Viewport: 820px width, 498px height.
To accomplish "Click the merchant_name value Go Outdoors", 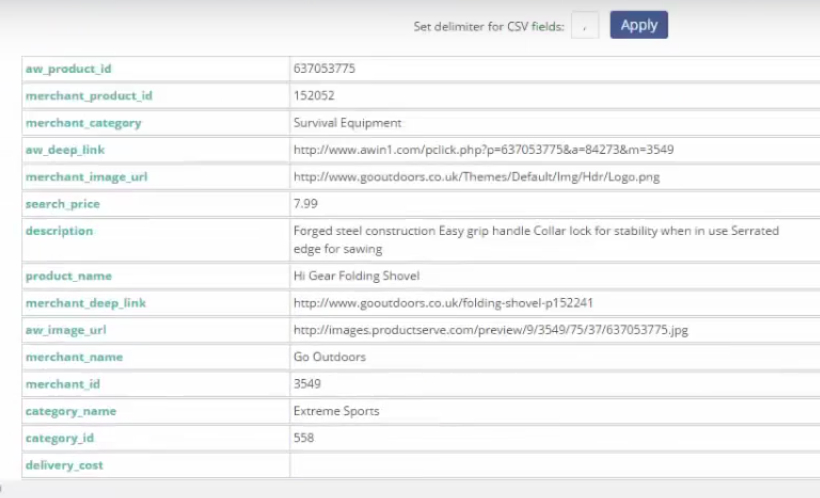I will click(x=329, y=357).
